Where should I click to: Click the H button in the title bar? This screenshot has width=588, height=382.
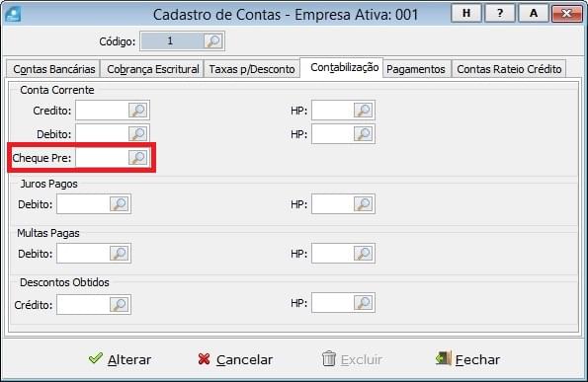[466, 14]
